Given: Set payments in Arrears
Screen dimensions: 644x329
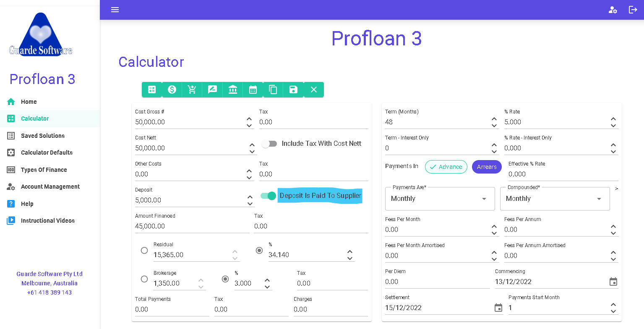Looking at the screenshot, I should click(x=487, y=167).
